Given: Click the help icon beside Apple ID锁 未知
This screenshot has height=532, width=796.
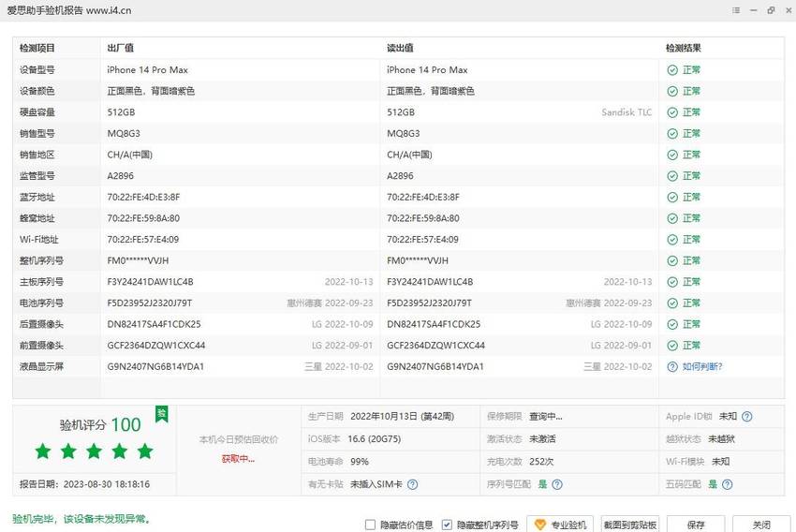Looking at the screenshot, I should tap(746, 417).
